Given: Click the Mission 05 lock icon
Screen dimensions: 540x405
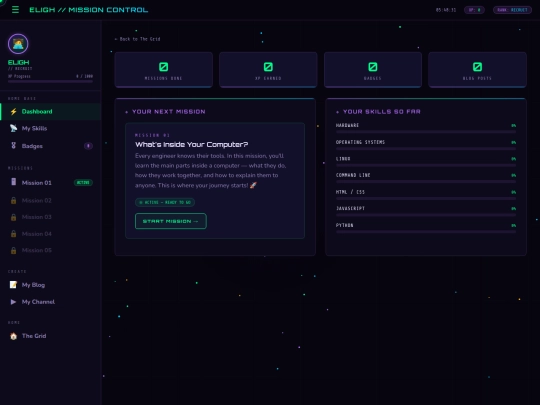Looking at the screenshot, I should (x=13, y=250).
